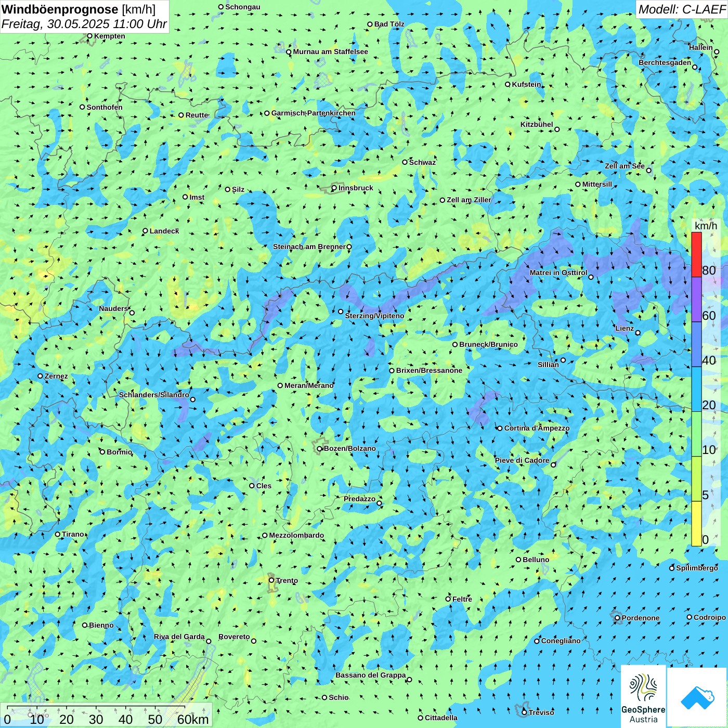Click the Pordenone city marker
Viewport: 728px width, 728px height.
pos(618,618)
